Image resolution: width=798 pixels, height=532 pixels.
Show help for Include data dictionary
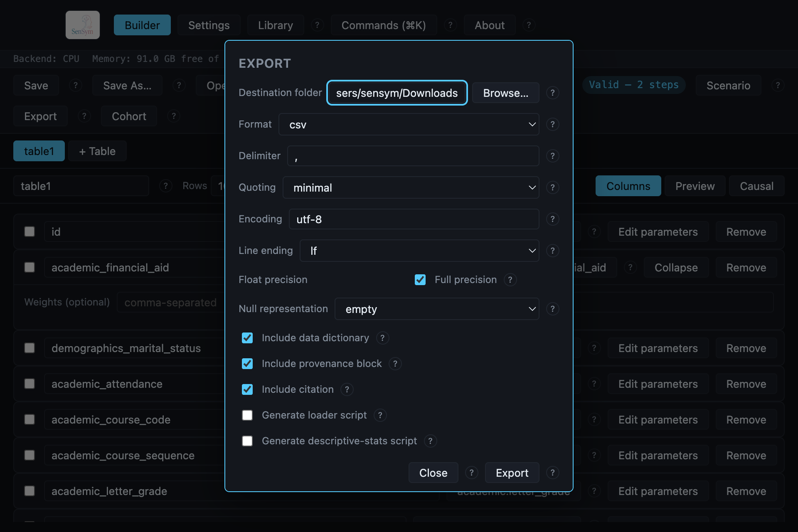[x=382, y=338]
